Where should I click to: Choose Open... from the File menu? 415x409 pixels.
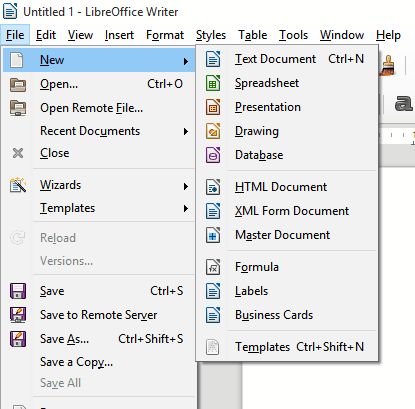pos(99,84)
